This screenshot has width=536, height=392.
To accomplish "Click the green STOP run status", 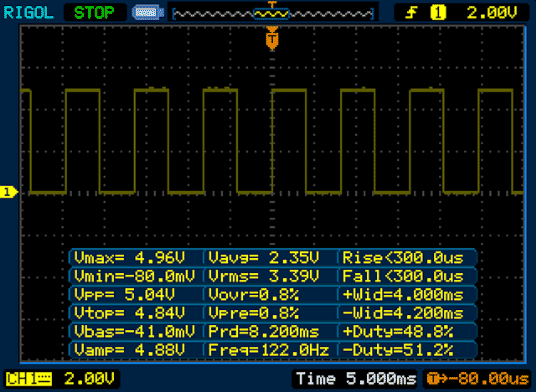I will (94, 13).
